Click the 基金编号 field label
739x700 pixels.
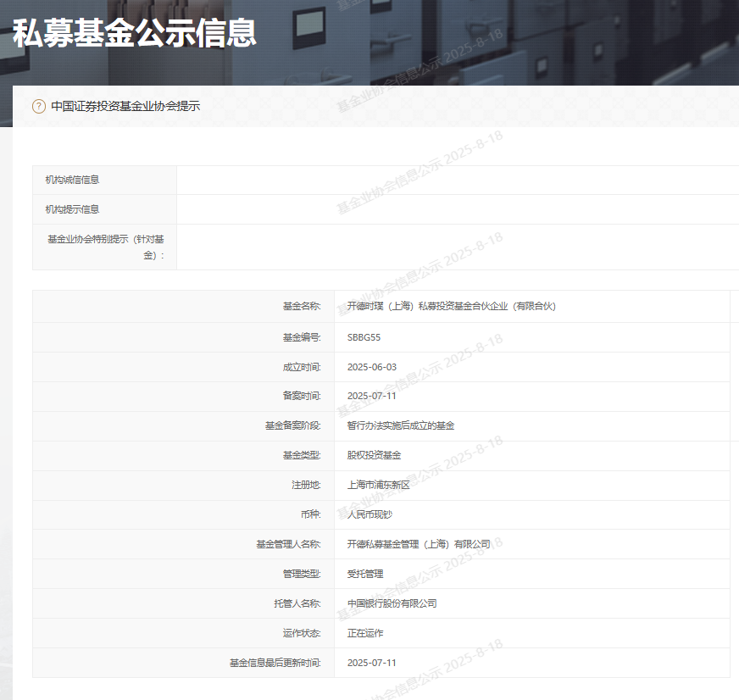pos(302,337)
